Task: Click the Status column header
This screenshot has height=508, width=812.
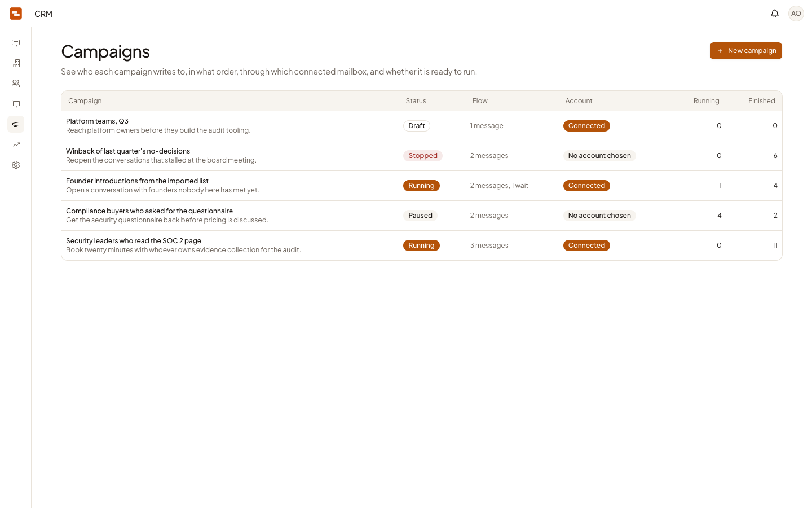Action: point(416,101)
